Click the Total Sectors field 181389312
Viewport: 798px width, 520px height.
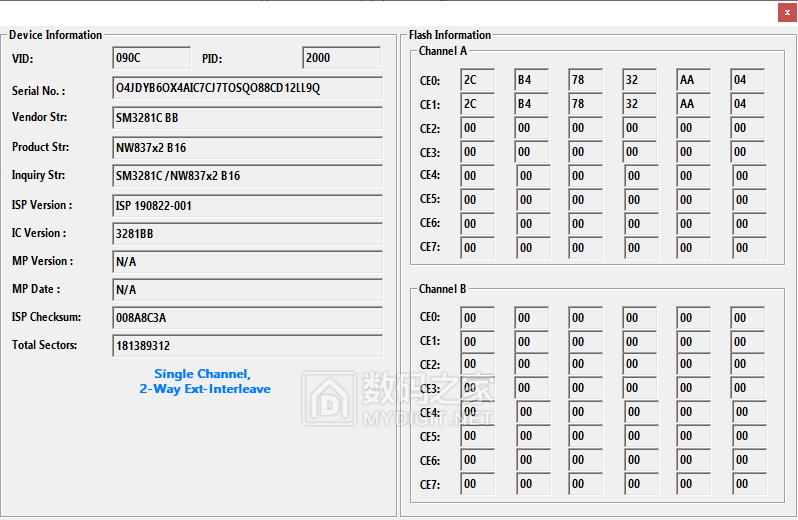click(x=247, y=346)
